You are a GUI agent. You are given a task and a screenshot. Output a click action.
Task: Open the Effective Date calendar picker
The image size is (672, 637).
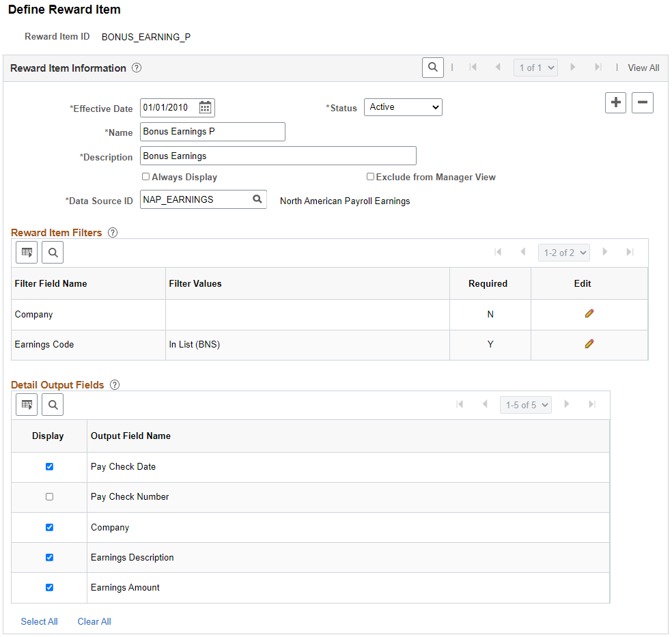point(205,107)
